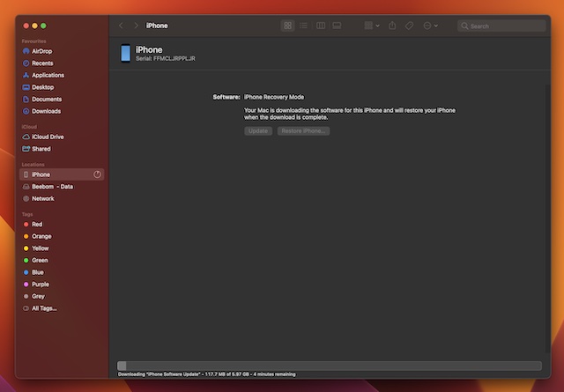Viewport: 564px width, 392px height.
Task: Click the Update button
Action: click(x=258, y=131)
